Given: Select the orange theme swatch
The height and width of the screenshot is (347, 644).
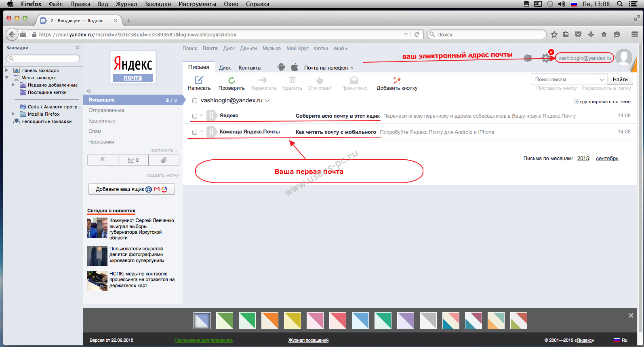Looking at the screenshot, I should point(270,321).
